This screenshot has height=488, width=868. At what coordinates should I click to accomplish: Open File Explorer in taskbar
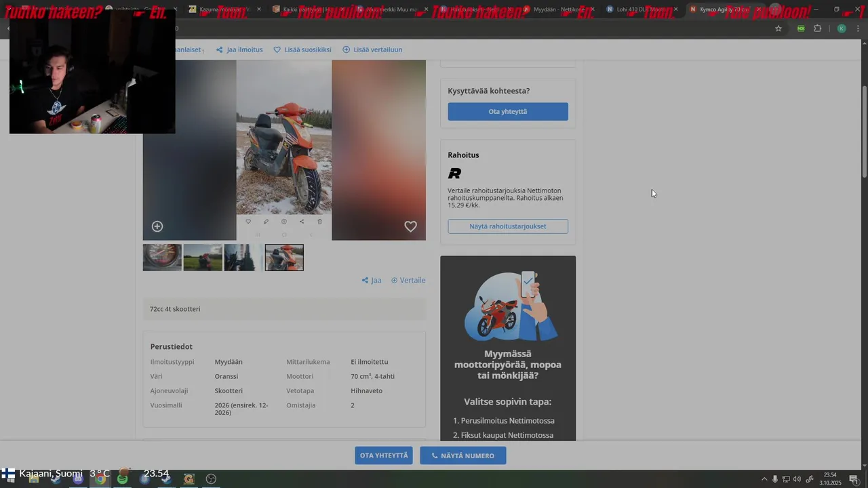tap(33, 479)
